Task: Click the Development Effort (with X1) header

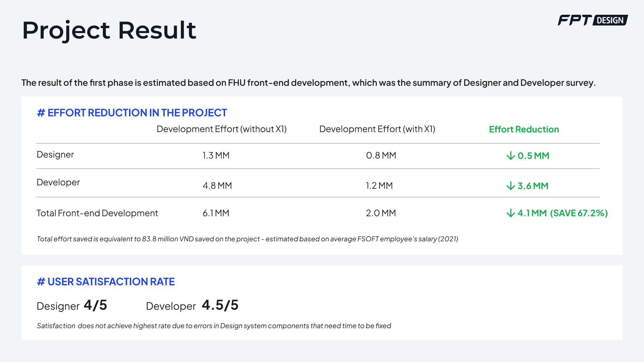Action: click(x=377, y=129)
